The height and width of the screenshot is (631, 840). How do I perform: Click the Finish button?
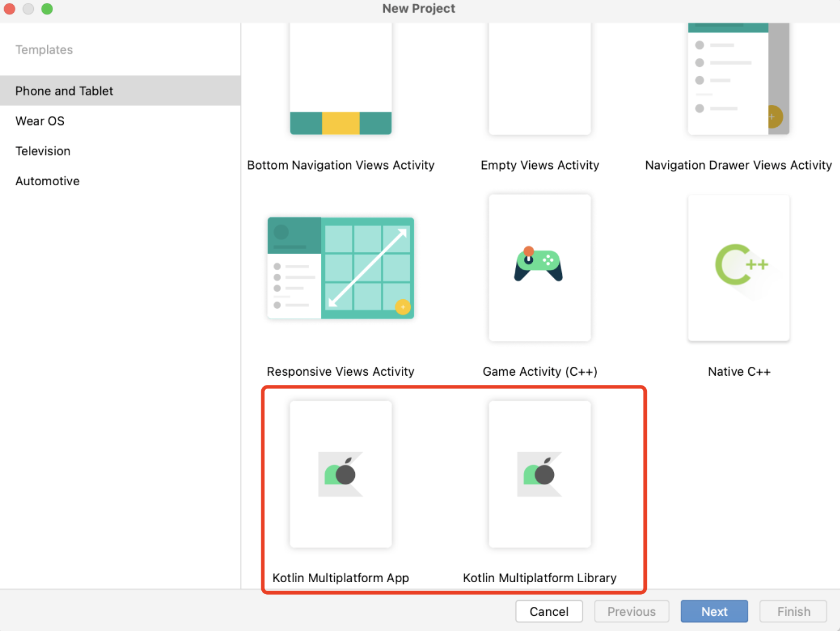click(794, 611)
